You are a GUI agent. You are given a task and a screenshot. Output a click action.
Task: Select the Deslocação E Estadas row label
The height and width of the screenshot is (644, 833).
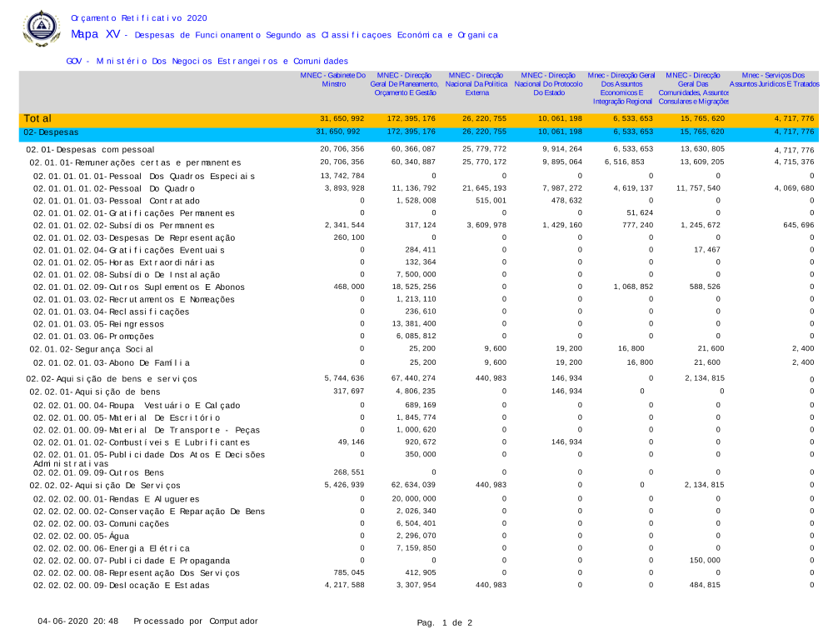(x=121, y=586)
